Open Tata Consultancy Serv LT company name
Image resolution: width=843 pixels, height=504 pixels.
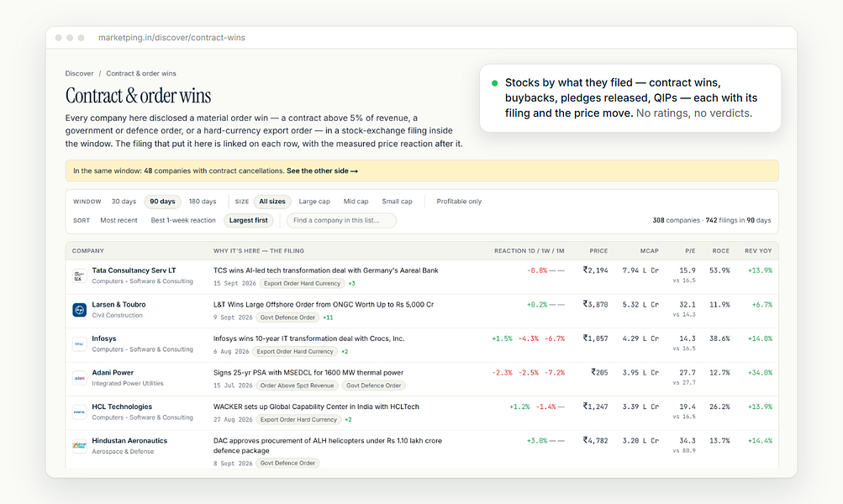[x=134, y=270]
